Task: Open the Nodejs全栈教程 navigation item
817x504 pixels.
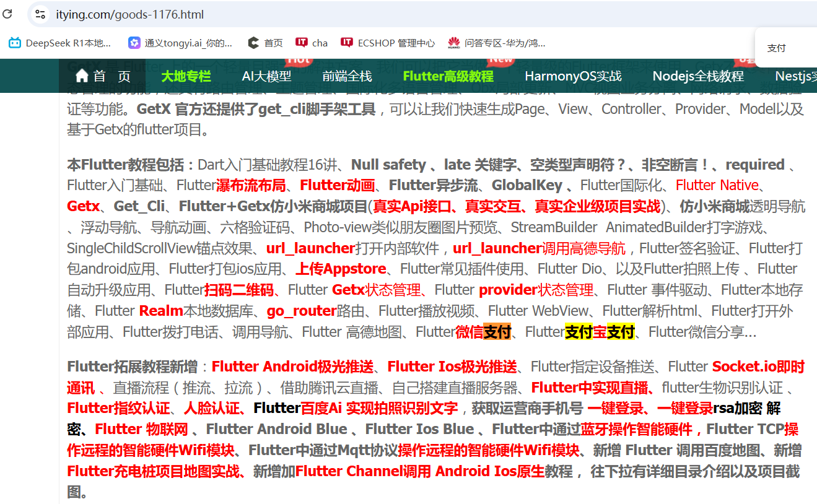Action: tap(698, 76)
